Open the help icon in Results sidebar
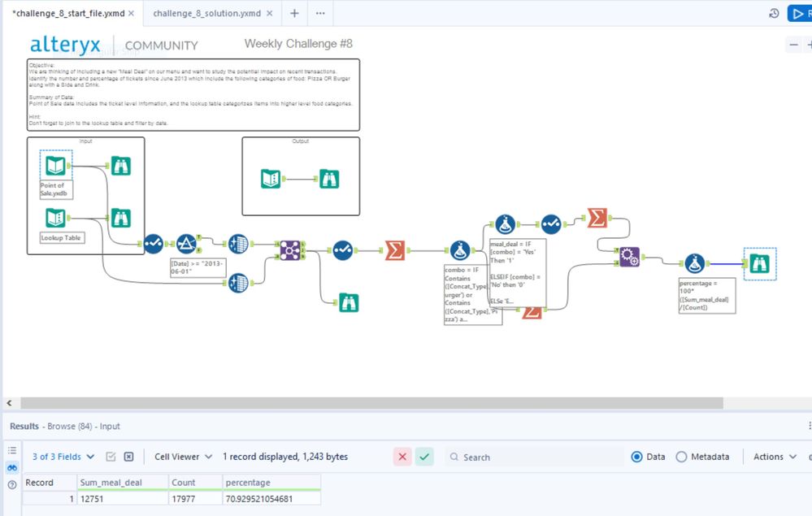 12,485
